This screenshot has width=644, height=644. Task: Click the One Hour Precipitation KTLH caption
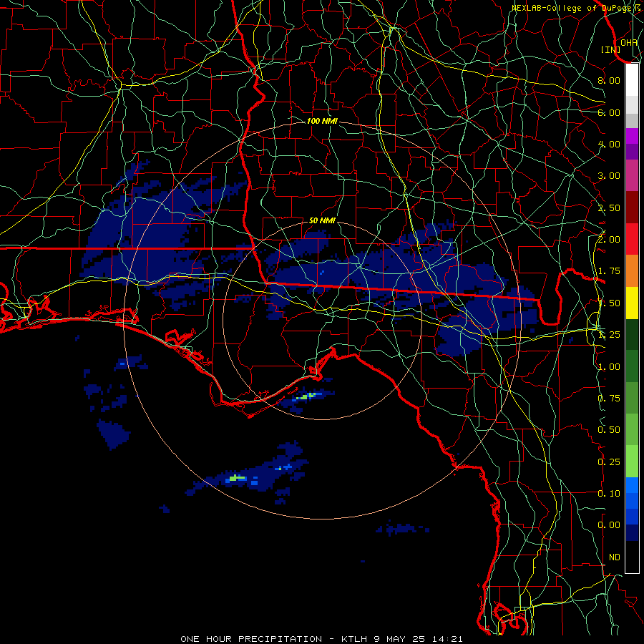point(321,639)
